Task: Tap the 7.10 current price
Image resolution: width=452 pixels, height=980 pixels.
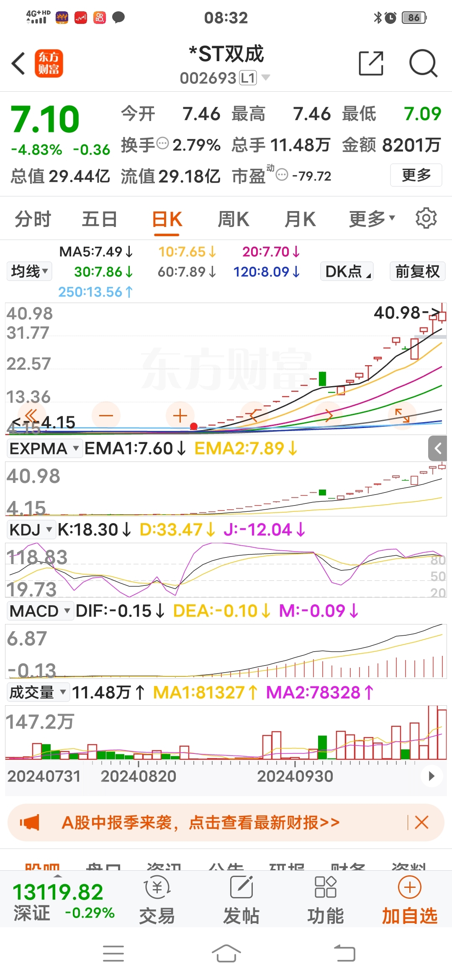Action: click(45, 119)
